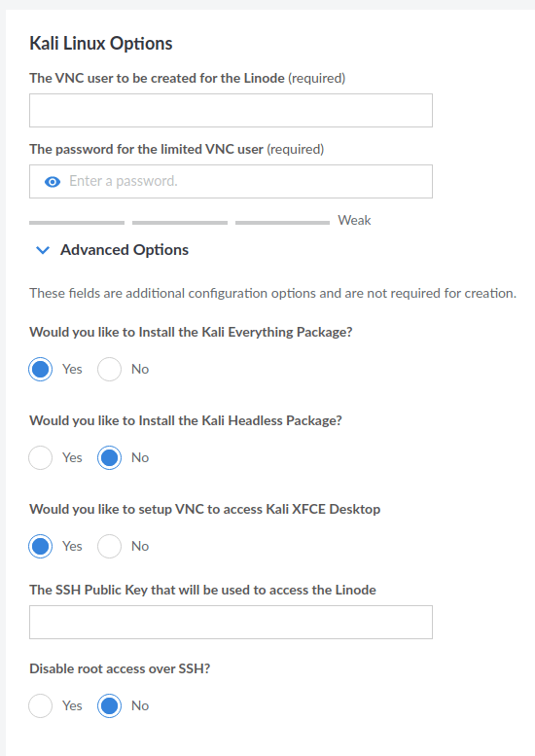This screenshot has height=756, width=535.
Task: Choose No for Kali Headless Package
Action: click(x=109, y=457)
